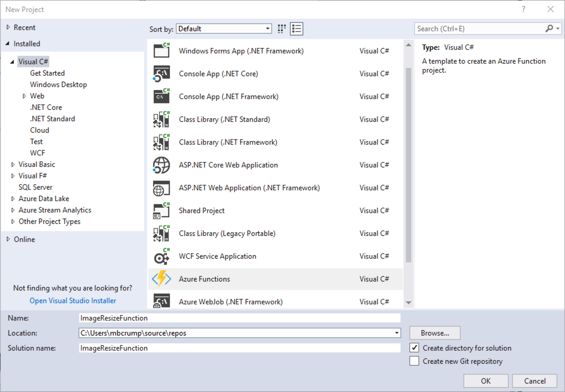Click the Class Library (.NET Framework) icon

tap(162, 142)
